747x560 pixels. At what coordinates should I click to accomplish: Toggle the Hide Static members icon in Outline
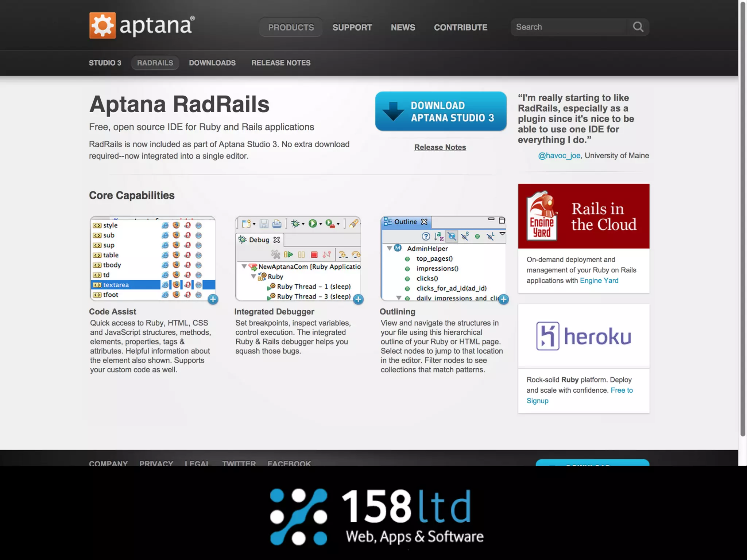(465, 236)
